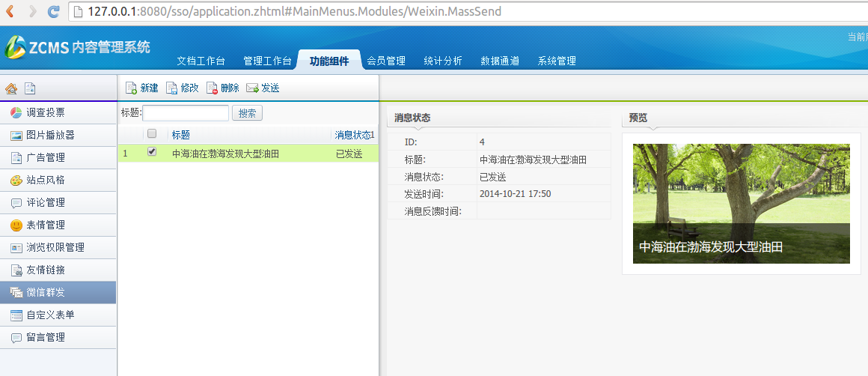Click the 发送 (send) envelope icon

click(x=252, y=88)
